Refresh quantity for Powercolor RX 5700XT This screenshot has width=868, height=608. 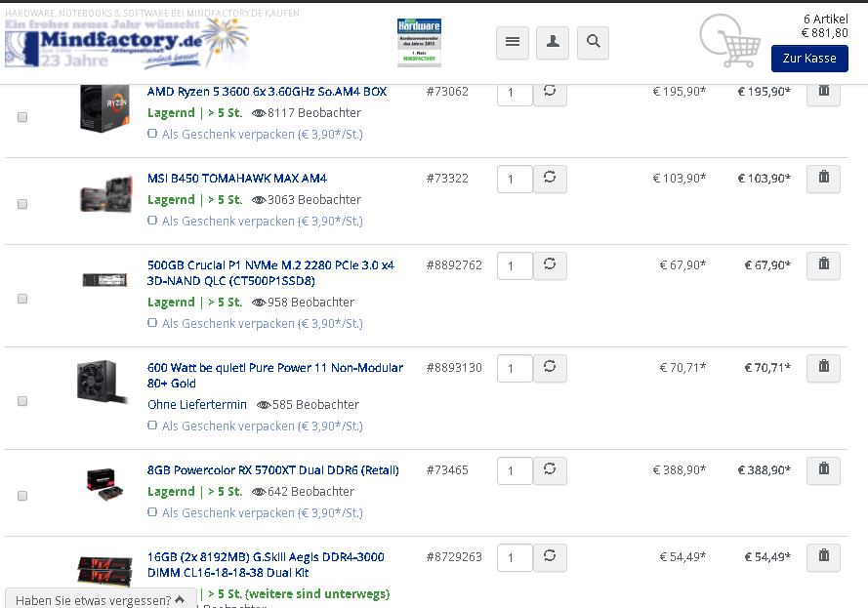click(x=550, y=470)
